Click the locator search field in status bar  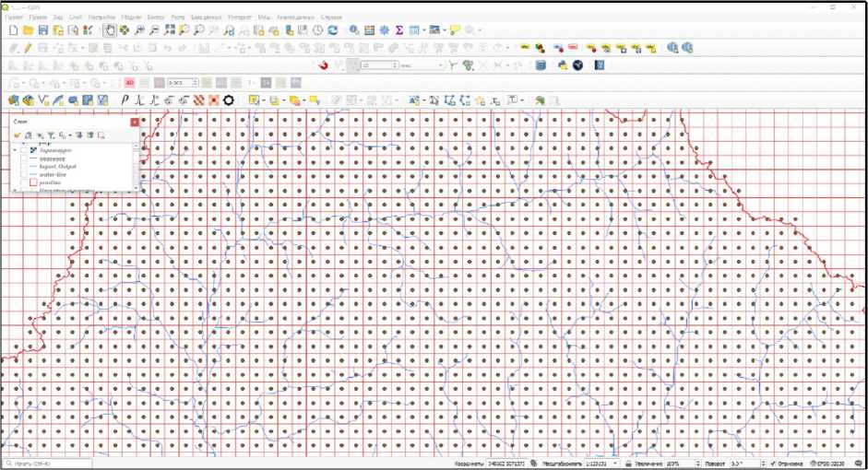pos(48,464)
